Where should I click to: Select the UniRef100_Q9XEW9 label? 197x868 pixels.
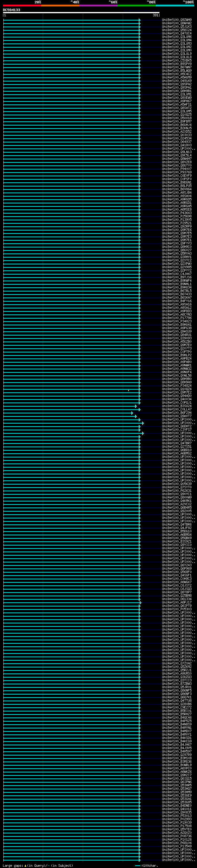(177, 98)
